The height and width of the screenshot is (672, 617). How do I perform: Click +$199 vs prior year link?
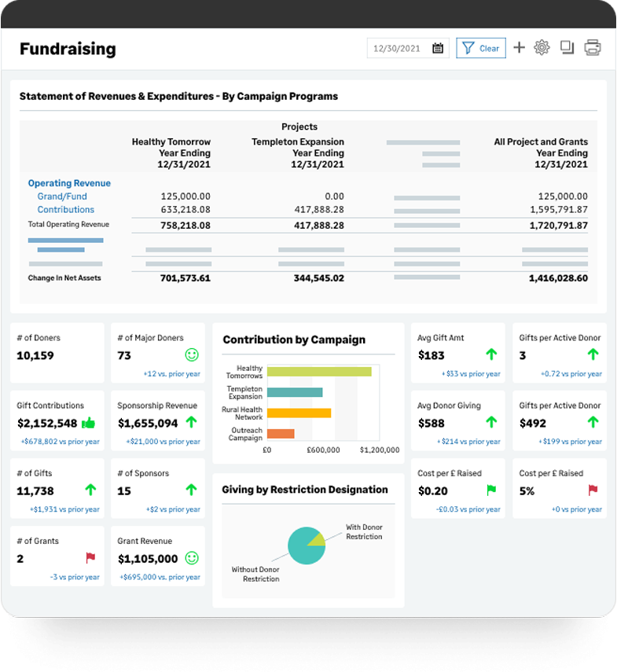pos(571,442)
